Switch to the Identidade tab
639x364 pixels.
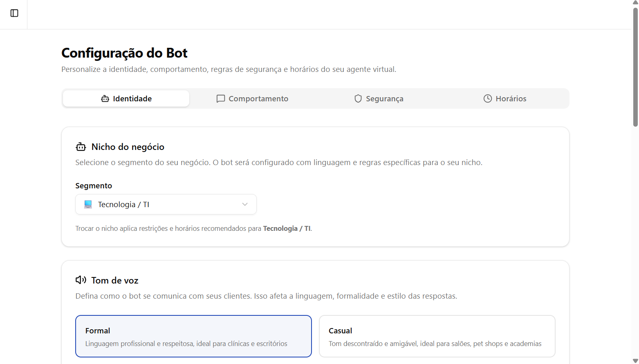tap(126, 98)
